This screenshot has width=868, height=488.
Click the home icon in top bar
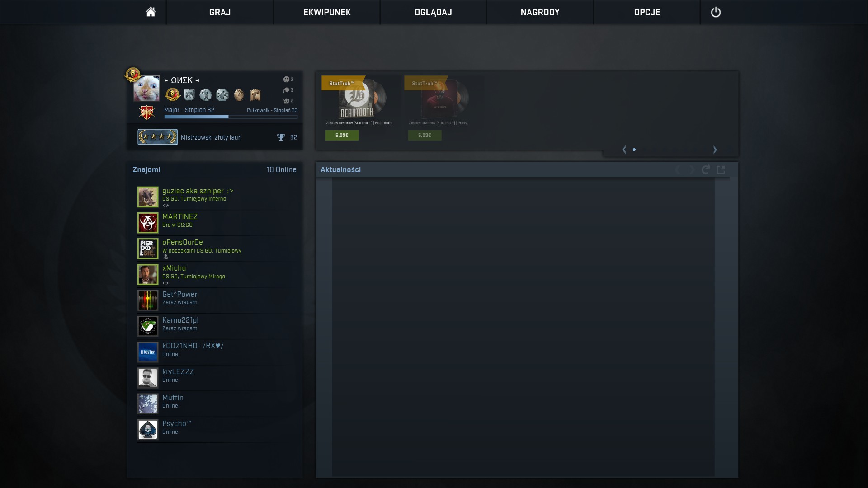click(x=151, y=12)
